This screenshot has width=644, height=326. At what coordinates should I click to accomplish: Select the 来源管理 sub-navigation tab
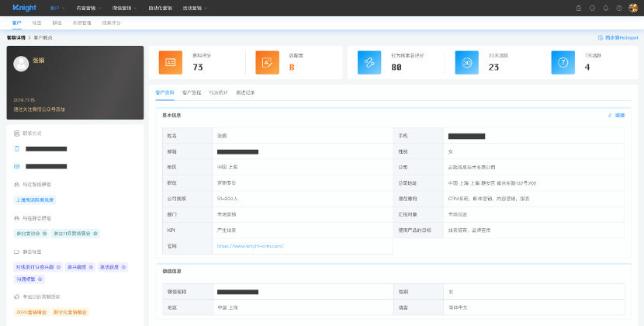click(x=81, y=23)
